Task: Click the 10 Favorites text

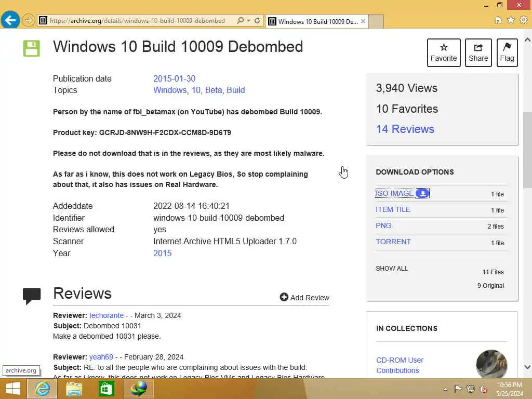Action: [x=407, y=109]
